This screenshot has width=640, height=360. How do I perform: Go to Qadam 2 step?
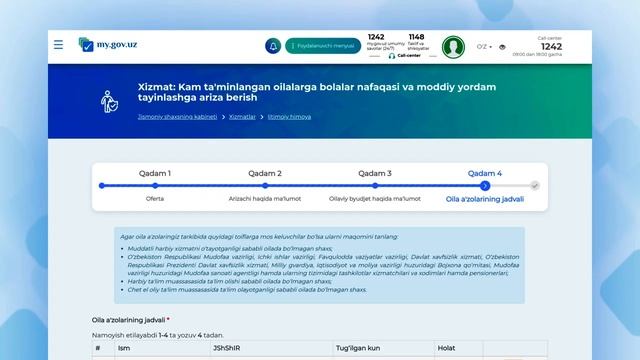click(265, 173)
